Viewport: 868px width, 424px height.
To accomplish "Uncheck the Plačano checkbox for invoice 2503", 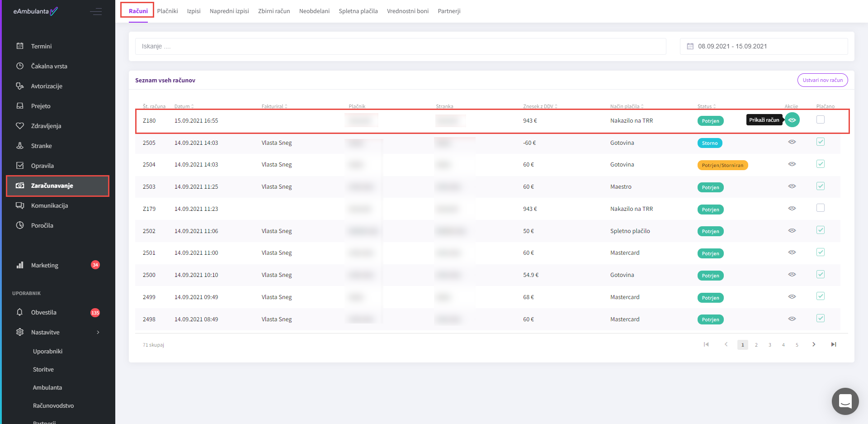I will 820,186.
